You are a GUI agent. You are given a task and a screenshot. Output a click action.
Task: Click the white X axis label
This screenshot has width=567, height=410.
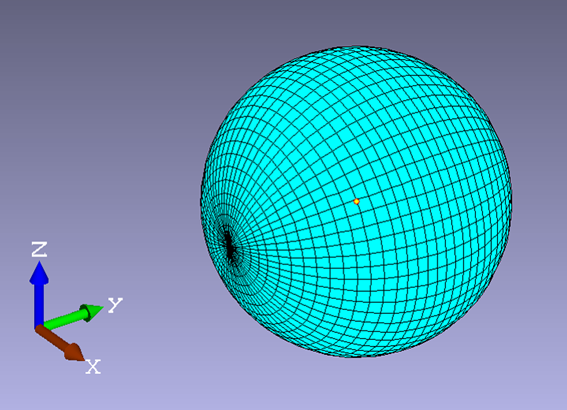[x=93, y=367]
